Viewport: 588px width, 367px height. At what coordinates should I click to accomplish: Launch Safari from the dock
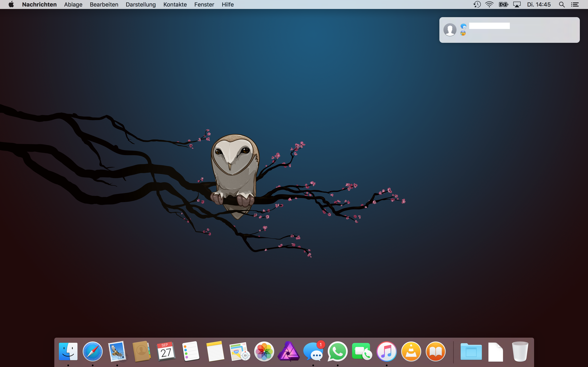click(x=92, y=352)
